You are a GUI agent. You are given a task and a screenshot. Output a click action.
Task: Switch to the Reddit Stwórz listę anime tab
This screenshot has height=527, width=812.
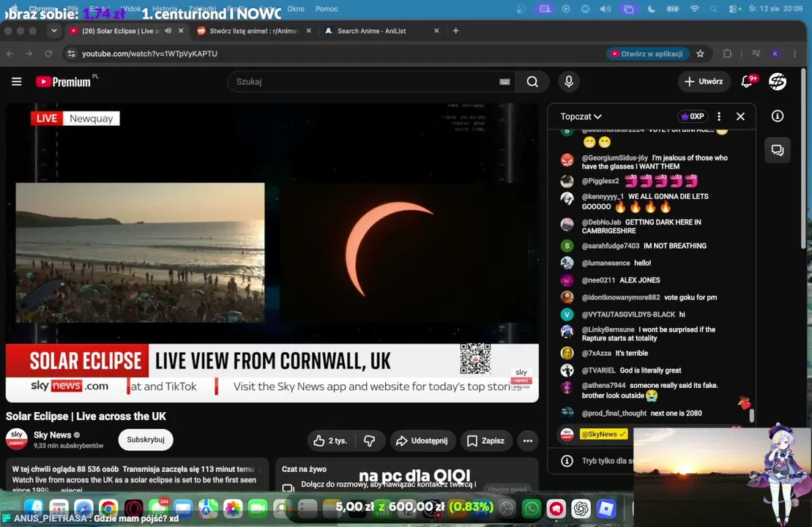click(254, 31)
